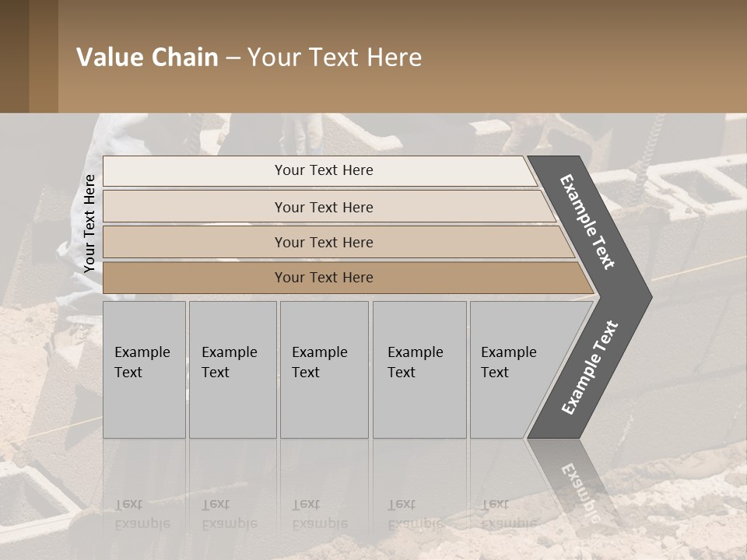747x560 pixels.
Task: Click the bold "Value Chain" title words
Action: point(147,58)
